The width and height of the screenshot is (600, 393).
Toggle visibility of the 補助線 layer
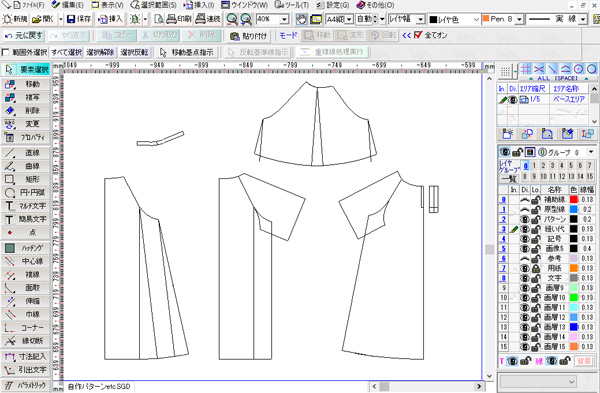click(525, 200)
